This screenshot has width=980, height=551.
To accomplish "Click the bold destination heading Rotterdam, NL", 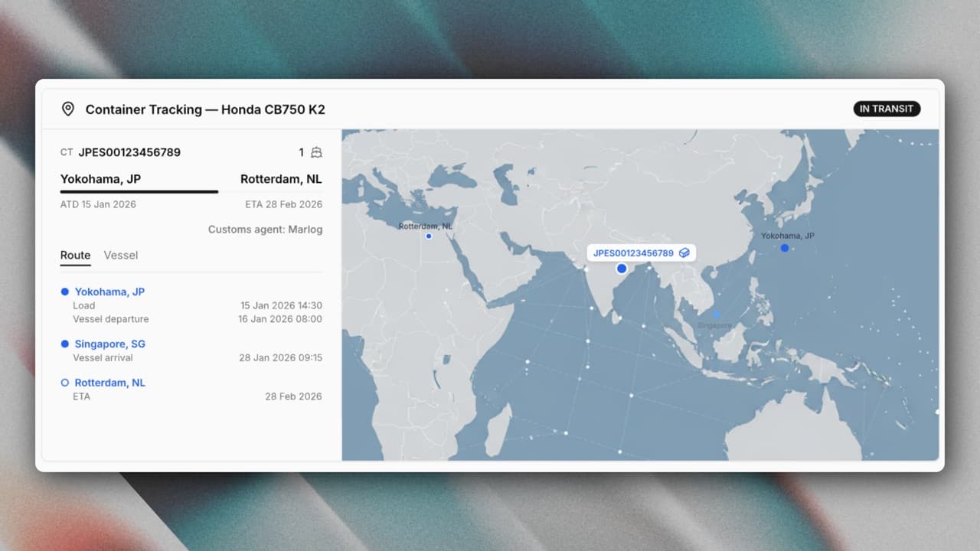I will [x=281, y=179].
